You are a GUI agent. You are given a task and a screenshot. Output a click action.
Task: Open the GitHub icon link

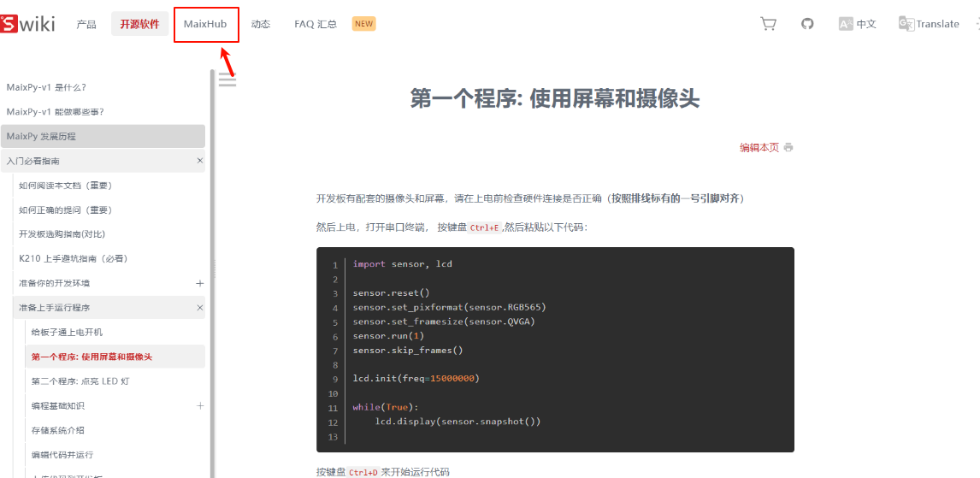click(807, 24)
